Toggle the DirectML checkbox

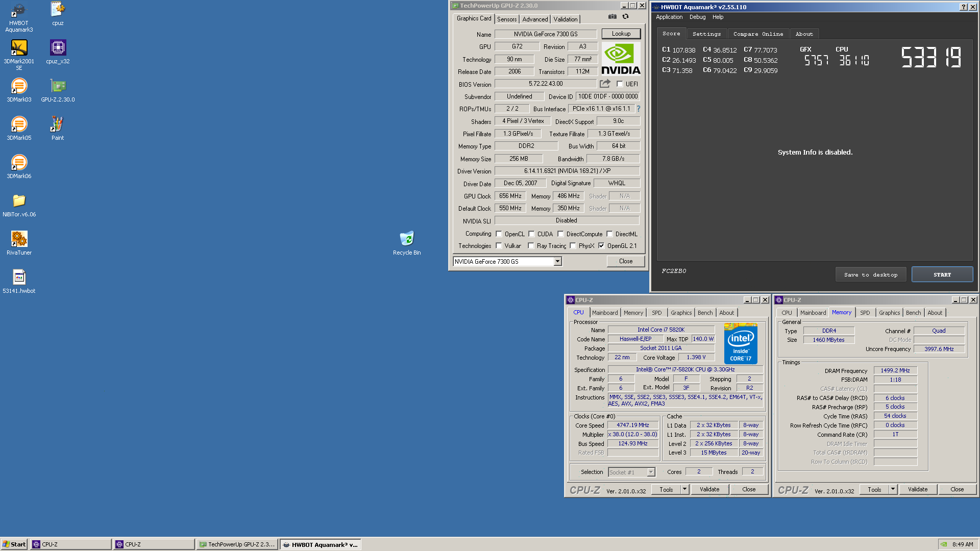609,234
